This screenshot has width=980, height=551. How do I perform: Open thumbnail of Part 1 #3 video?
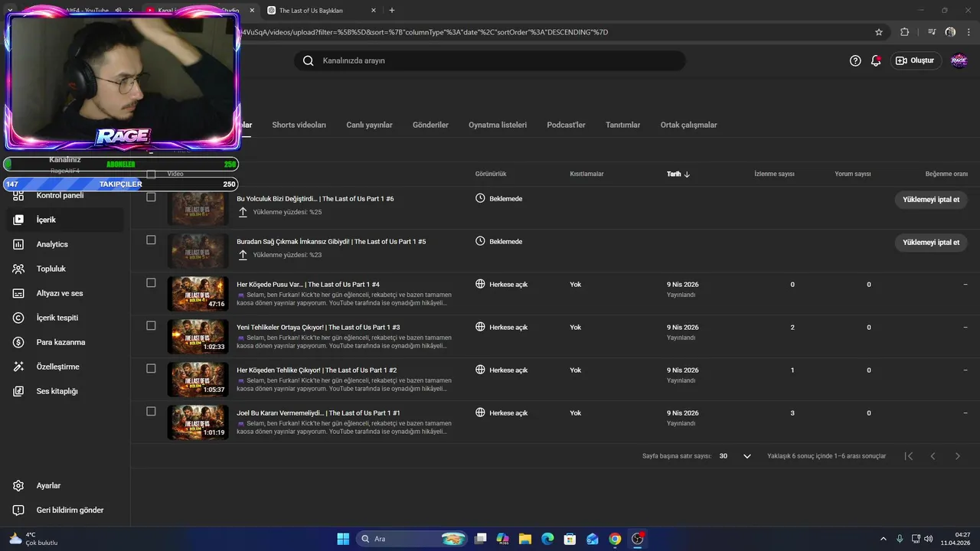(198, 337)
